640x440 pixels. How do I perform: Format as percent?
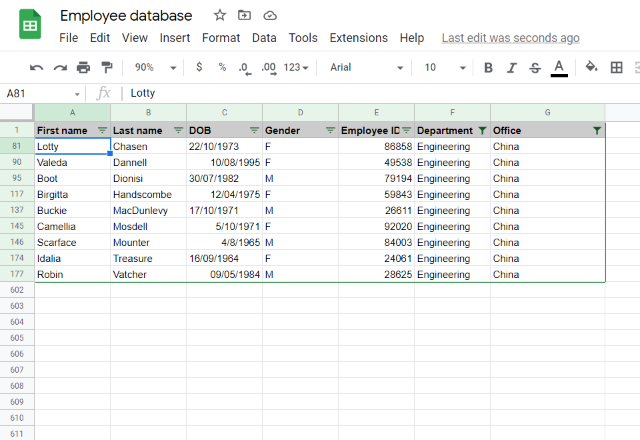222,67
